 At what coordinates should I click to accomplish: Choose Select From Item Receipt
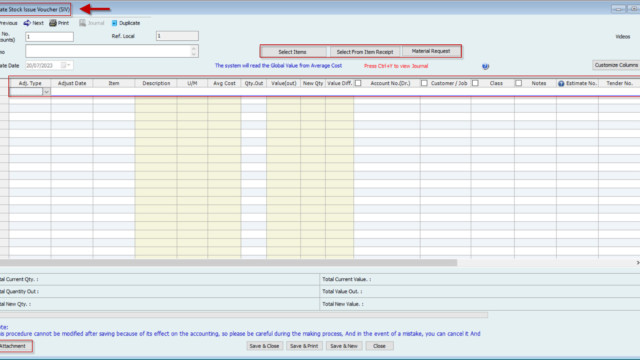click(365, 52)
